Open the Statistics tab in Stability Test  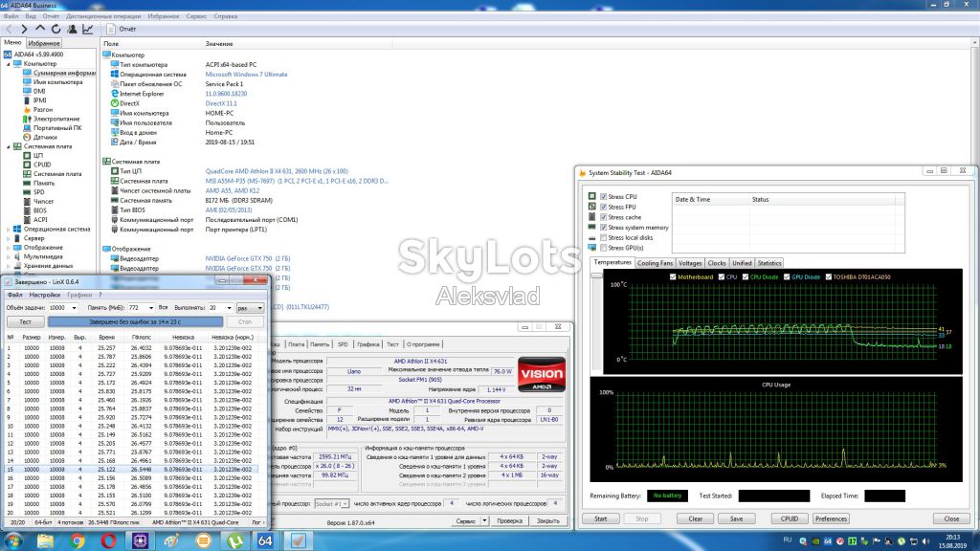769,263
